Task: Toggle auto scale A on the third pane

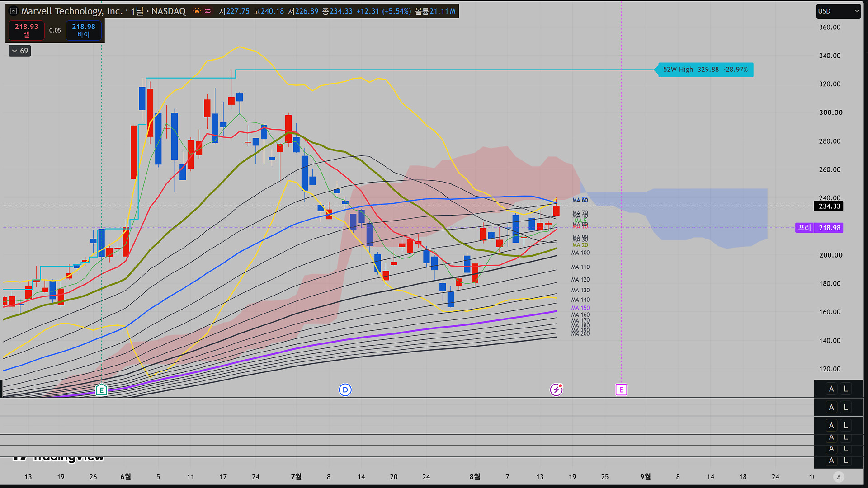Action: pos(831,425)
